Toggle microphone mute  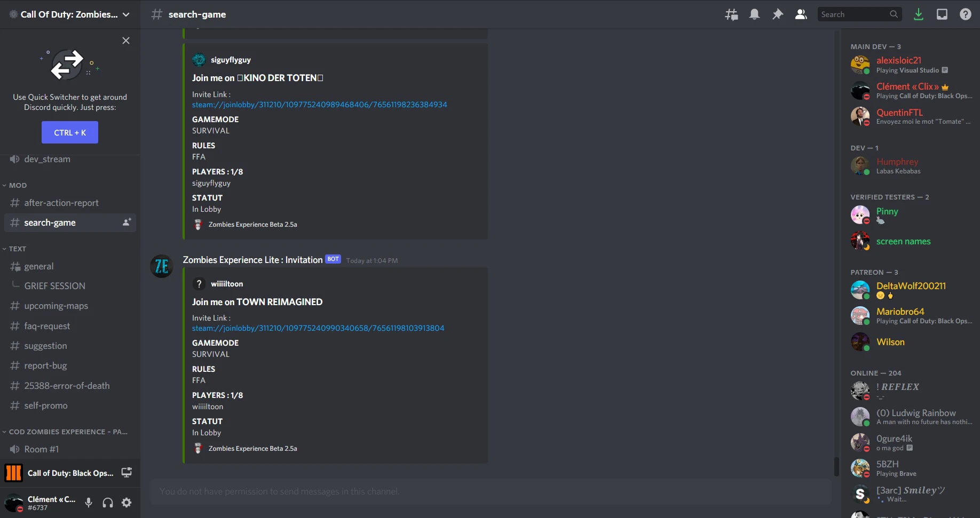[x=89, y=503]
